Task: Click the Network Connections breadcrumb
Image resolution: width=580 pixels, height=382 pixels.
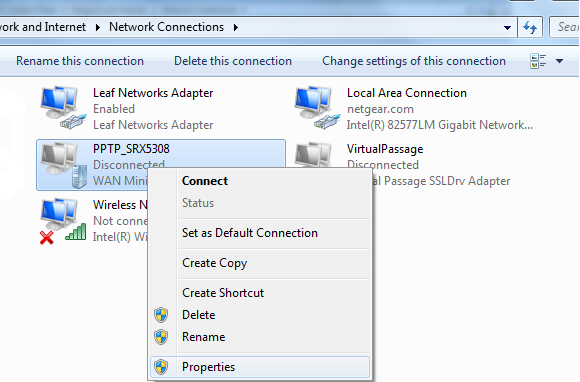Action: [166, 27]
